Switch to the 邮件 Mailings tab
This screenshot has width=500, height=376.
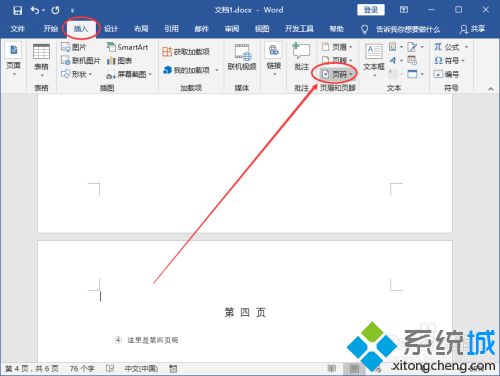tap(202, 29)
